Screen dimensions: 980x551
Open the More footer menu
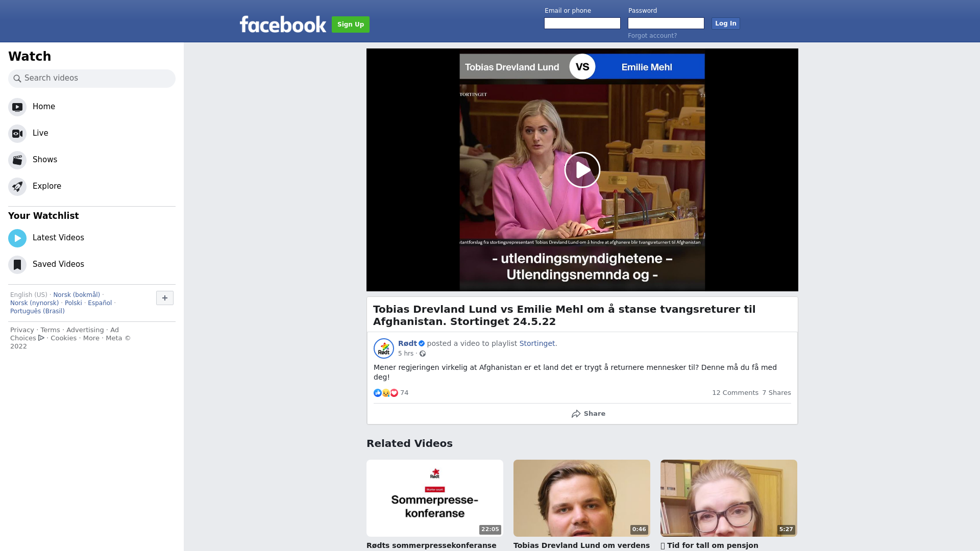(91, 338)
